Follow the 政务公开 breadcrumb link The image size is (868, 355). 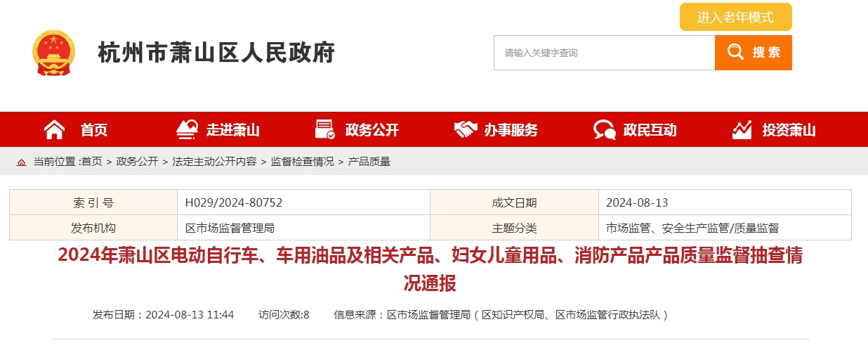(x=137, y=162)
